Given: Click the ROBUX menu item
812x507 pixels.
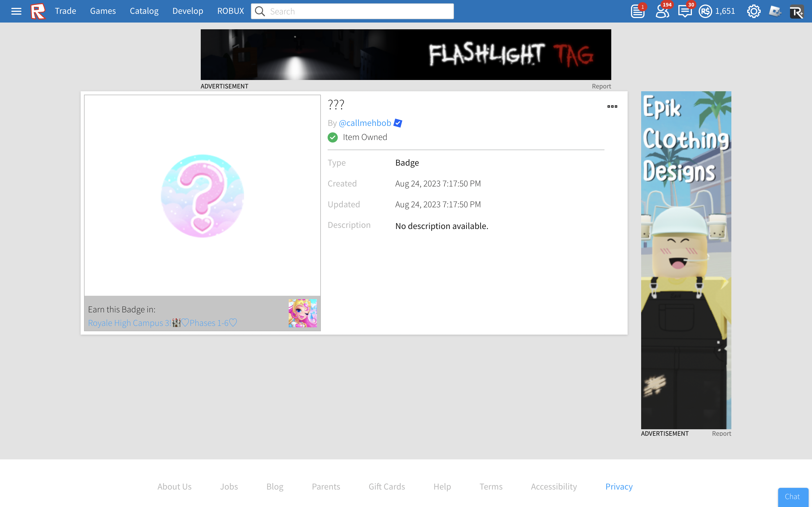Looking at the screenshot, I should pos(230,11).
